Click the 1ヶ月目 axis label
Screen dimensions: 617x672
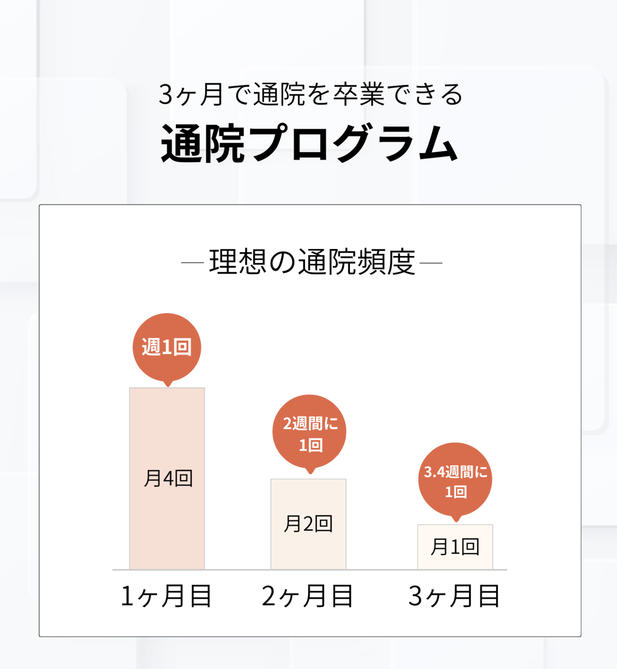tap(166, 596)
